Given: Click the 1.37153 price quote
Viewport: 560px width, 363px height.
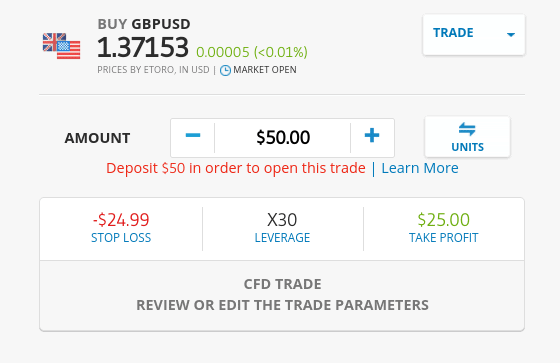Looking at the screenshot, I should click(x=142, y=47).
